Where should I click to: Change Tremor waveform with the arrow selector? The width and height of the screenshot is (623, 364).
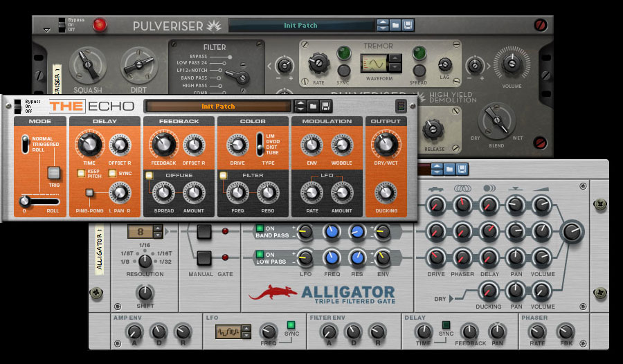coord(395,63)
